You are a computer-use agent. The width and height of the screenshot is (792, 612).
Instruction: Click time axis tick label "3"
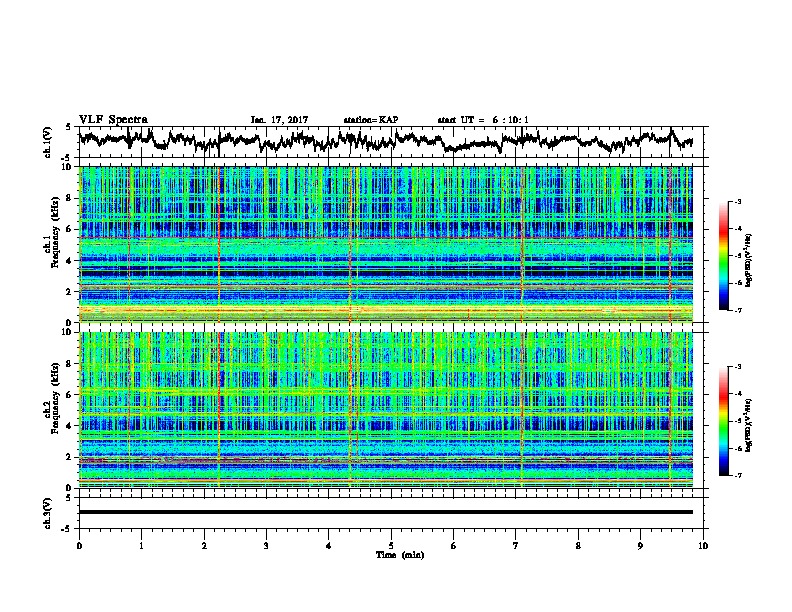pyautogui.click(x=266, y=545)
